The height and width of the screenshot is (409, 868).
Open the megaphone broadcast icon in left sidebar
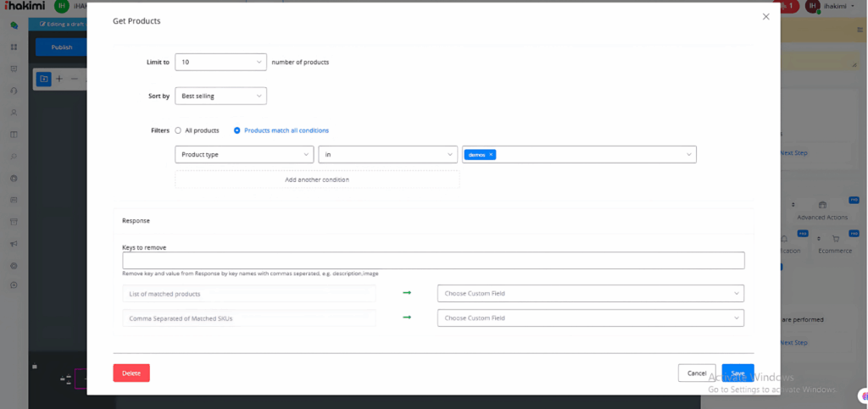tap(14, 244)
